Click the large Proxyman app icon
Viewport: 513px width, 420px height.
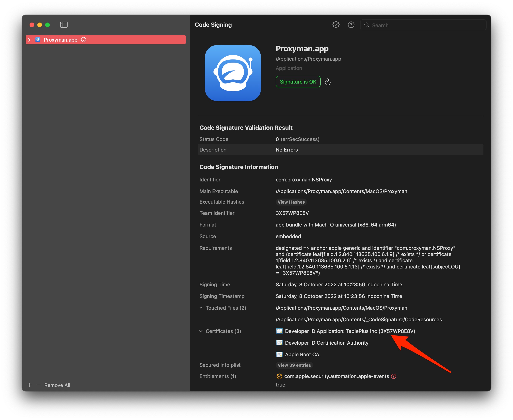(233, 73)
